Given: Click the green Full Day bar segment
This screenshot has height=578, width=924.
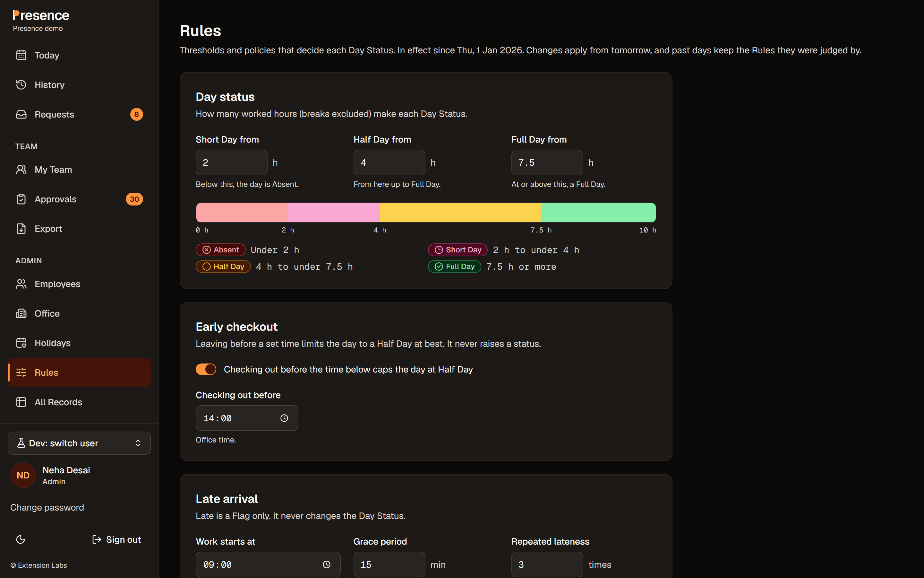Looking at the screenshot, I should click(x=598, y=213).
